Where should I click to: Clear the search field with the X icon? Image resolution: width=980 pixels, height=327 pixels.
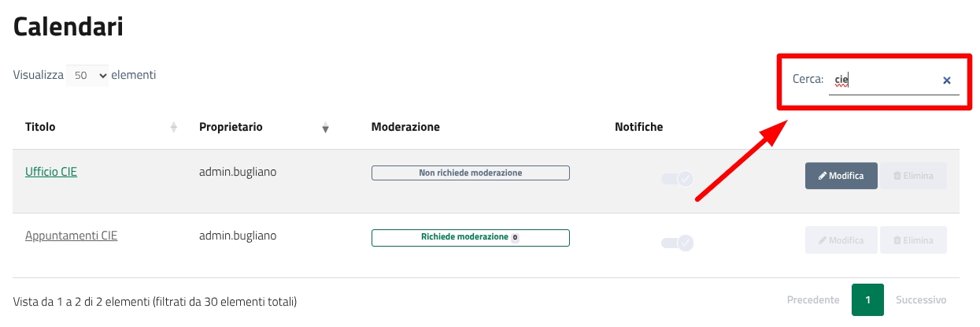(947, 80)
